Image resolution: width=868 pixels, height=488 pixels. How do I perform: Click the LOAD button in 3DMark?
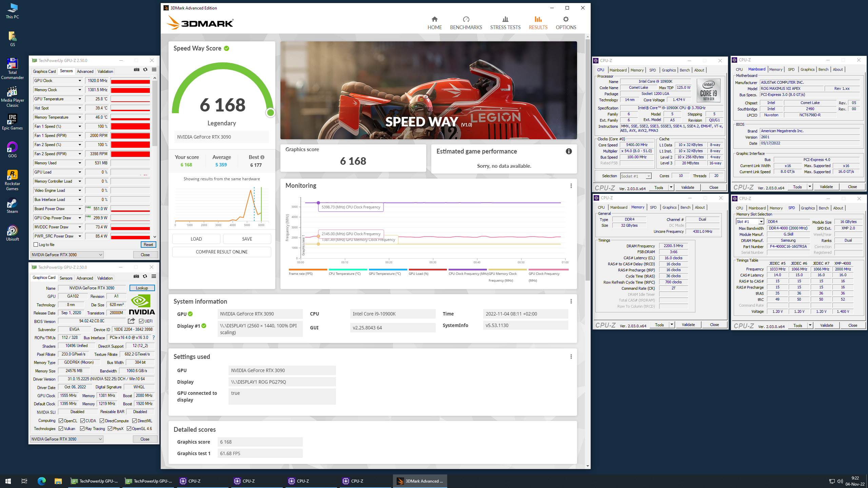tap(196, 239)
